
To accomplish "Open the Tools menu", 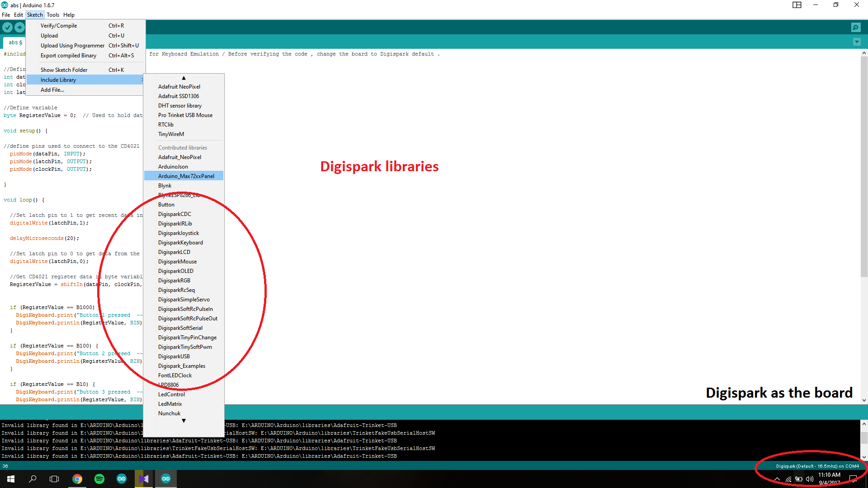I will pyautogui.click(x=53, y=15).
